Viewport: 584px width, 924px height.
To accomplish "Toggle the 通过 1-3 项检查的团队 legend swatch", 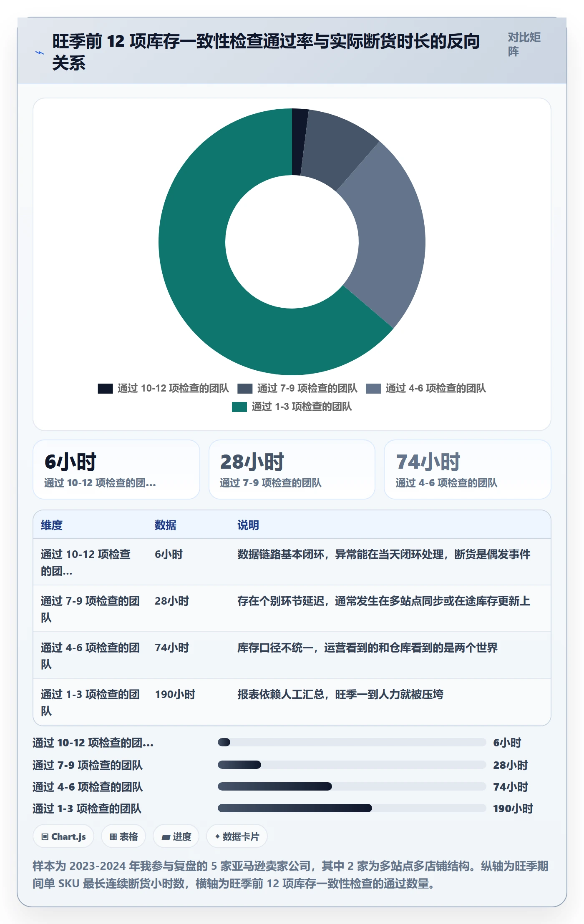I will coord(239,407).
